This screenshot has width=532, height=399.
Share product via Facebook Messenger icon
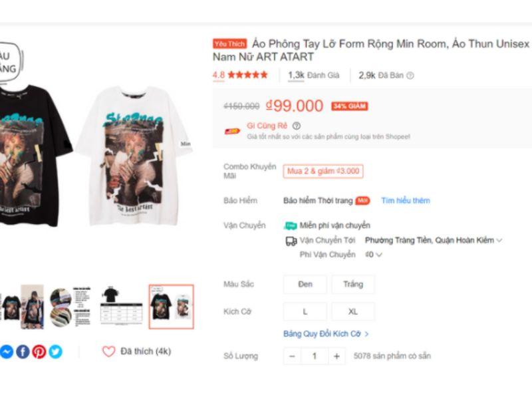point(7,352)
